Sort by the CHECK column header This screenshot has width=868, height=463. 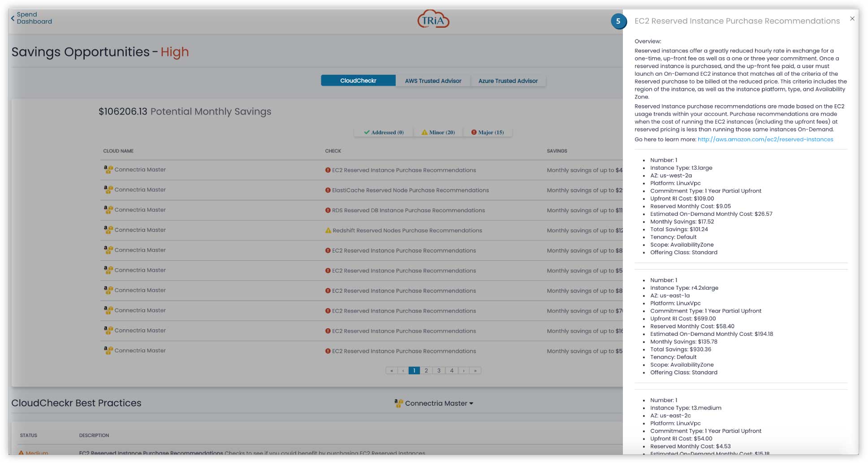[x=333, y=151]
